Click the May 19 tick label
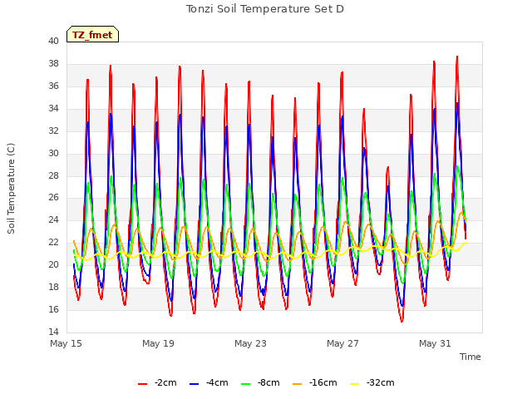Viewport: 532px width, 399px height. pos(158,343)
